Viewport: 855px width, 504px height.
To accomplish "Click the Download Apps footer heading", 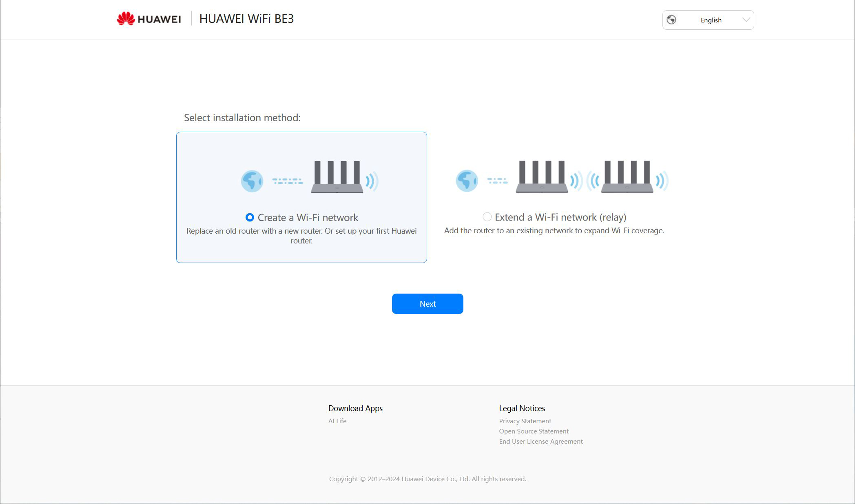I will click(355, 408).
